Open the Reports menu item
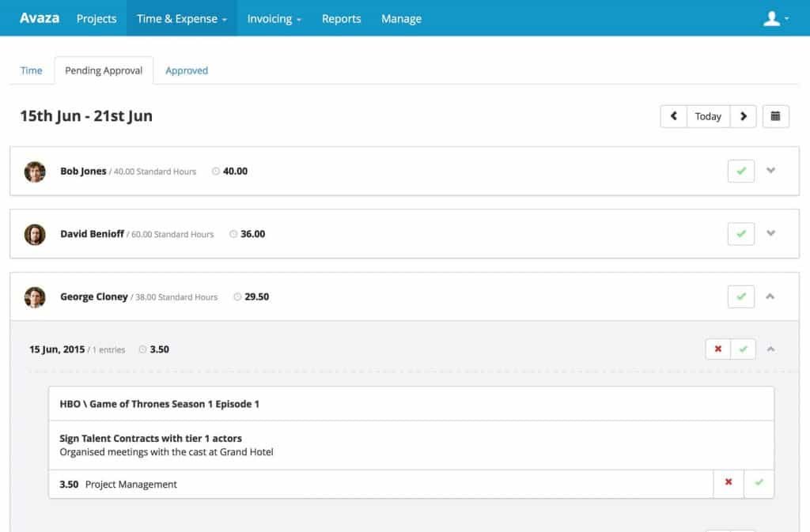This screenshot has width=810, height=532. [341, 19]
